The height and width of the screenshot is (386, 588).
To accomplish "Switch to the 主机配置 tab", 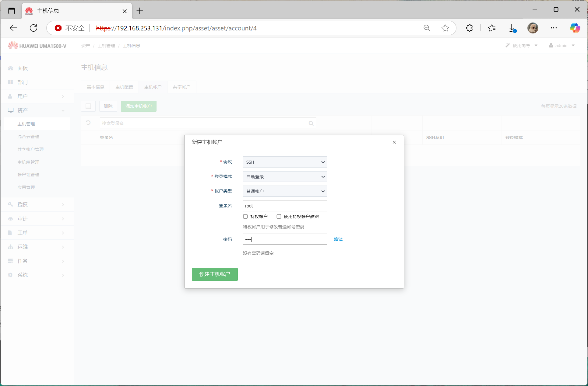I will pyautogui.click(x=124, y=87).
